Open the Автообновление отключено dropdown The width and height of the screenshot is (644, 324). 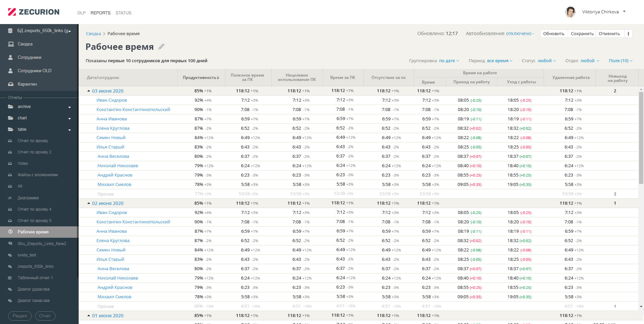pos(519,34)
